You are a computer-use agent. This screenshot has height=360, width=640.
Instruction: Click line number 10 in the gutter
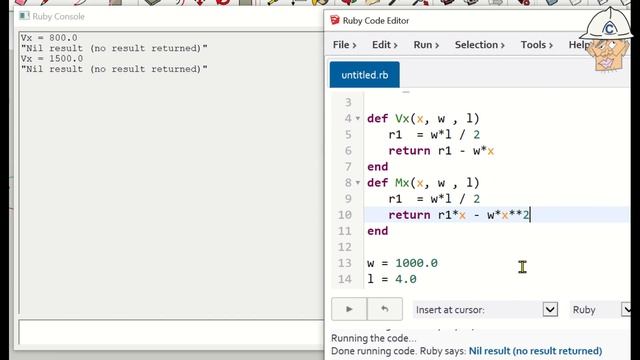click(344, 215)
